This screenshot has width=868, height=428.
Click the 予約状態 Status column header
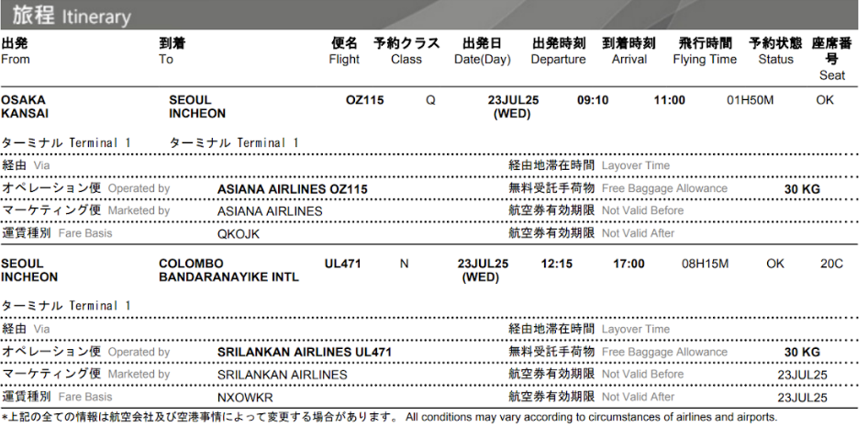pyautogui.click(x=775, y=51)
